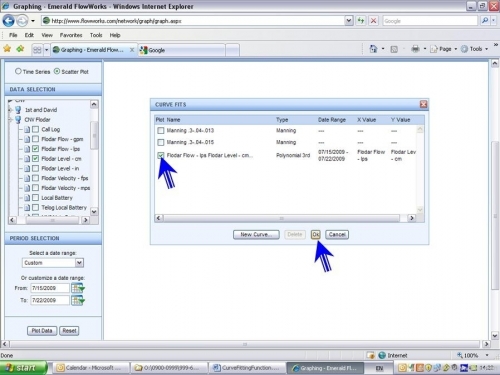This screenshot has height=375, width=500.
Task: Check the Manning .3-.04-.013 plot checkbox
Action: point(161,130)
